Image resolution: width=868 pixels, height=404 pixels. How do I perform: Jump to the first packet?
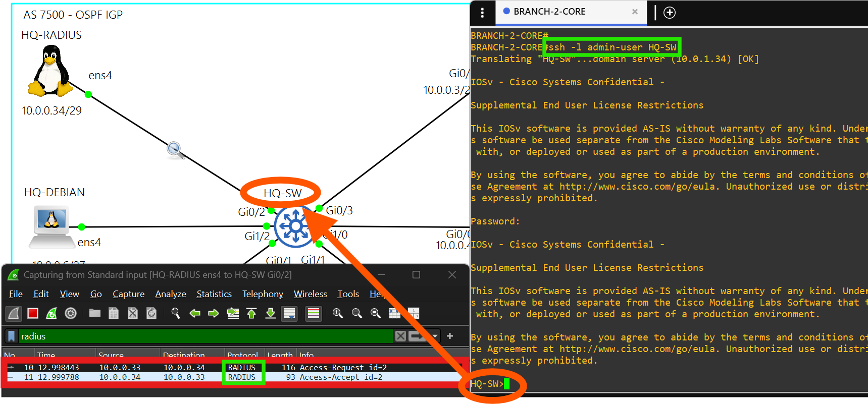[251, 314]
